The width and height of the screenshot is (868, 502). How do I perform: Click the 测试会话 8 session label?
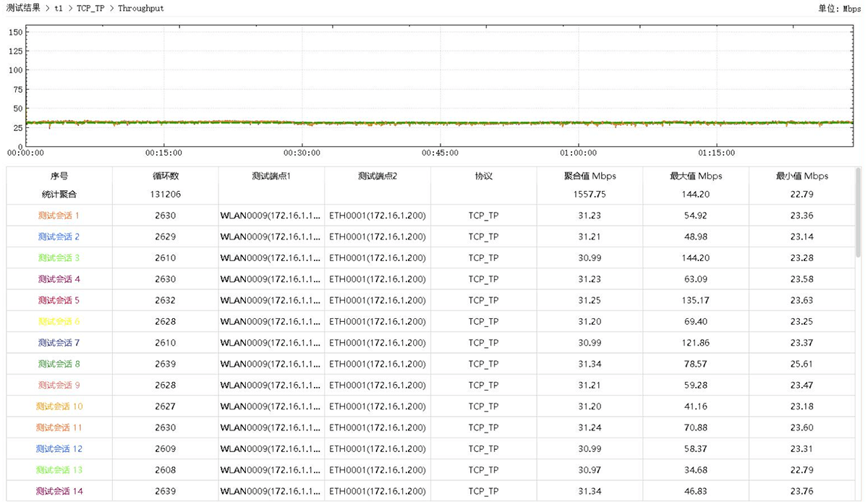[59, 364]
